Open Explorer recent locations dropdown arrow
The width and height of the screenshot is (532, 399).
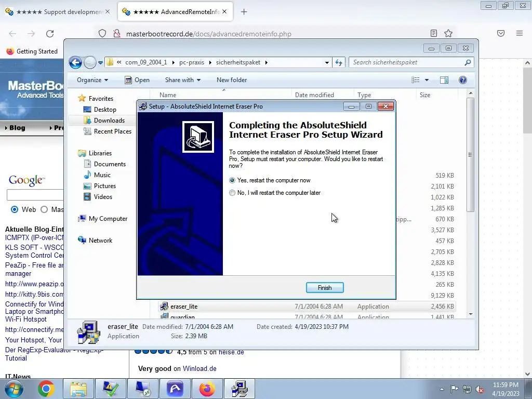point(100,63)
